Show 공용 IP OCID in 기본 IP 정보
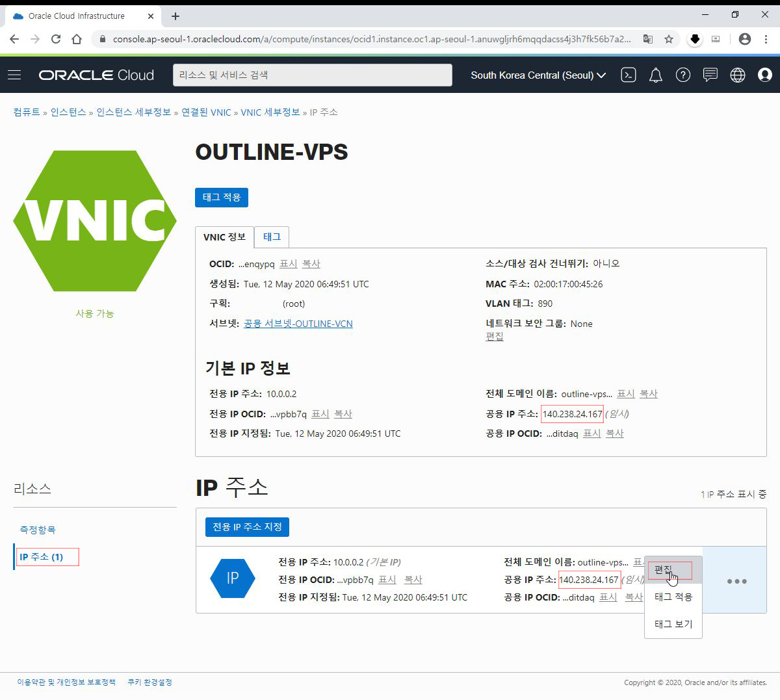Image resolution: width=780 pixels, height=700 pixels. [x=592, y=434]
